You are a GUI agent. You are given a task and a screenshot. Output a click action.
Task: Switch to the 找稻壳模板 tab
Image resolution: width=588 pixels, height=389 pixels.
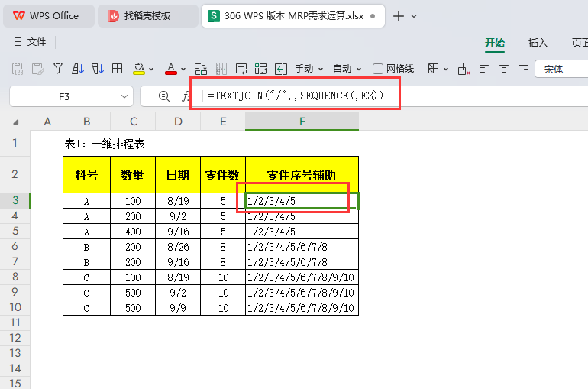click(x=147, y=16)
